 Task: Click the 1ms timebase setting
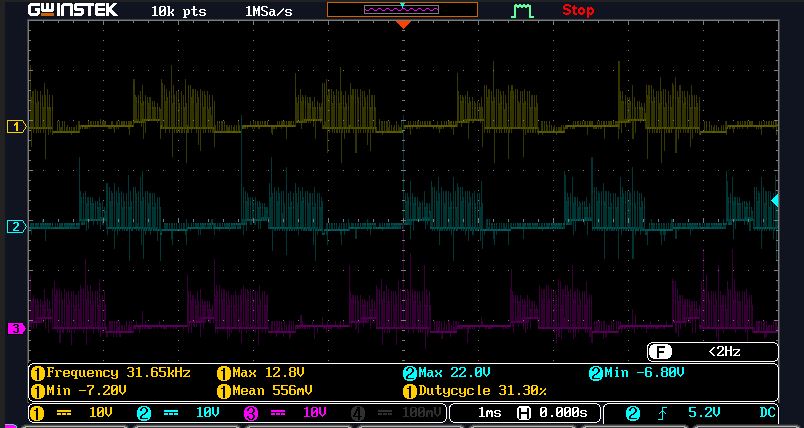[x=489, y=413]
